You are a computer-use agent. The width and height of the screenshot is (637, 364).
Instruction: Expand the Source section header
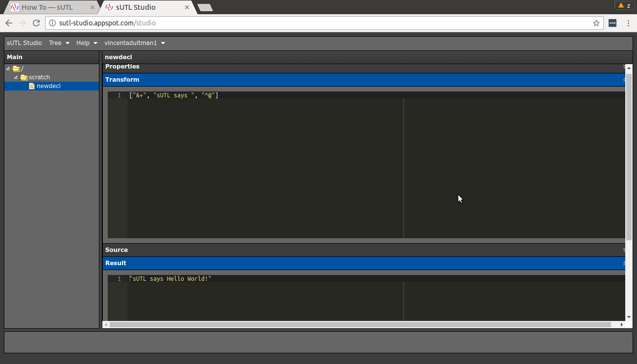point(365,250)
